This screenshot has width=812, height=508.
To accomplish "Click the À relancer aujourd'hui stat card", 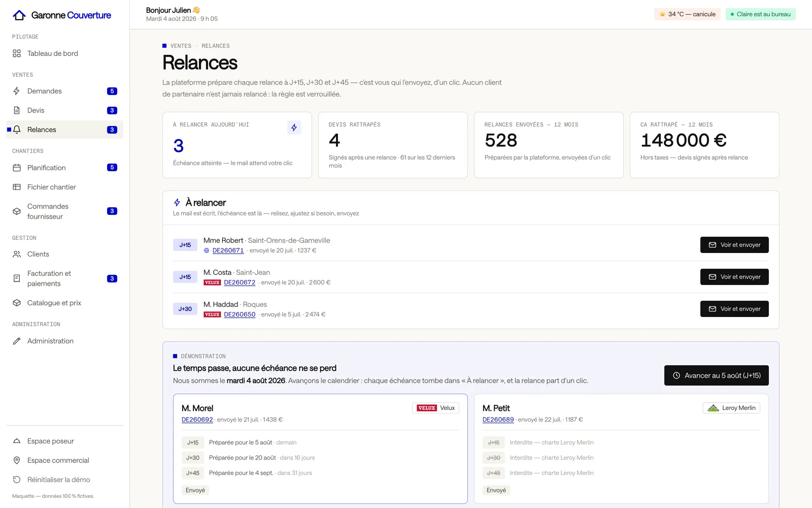I will click(237, 145).
